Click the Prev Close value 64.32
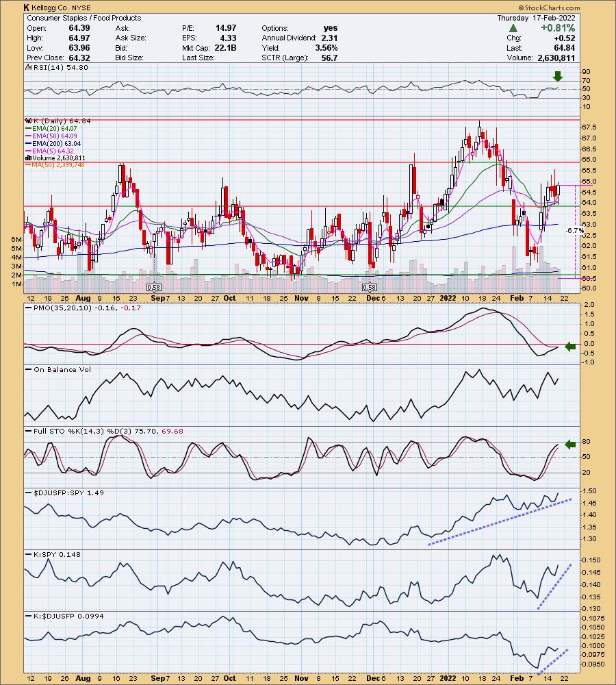 (79, 58)
